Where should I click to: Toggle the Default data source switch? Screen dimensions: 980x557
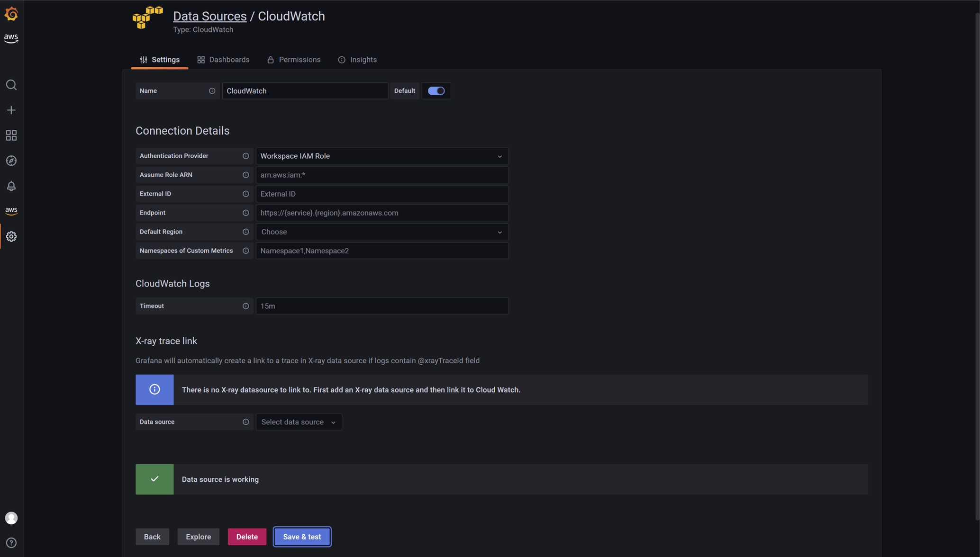[x=436, y=91]
